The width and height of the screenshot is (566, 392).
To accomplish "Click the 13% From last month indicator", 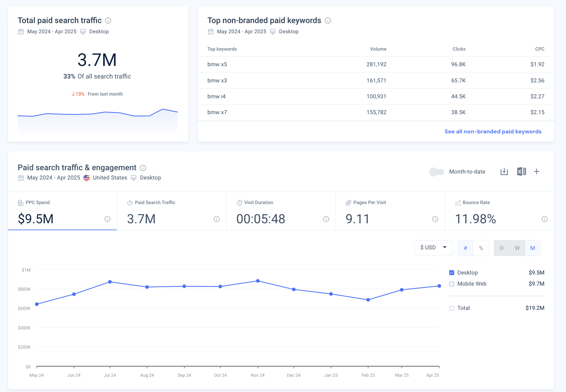I will 97,94.
